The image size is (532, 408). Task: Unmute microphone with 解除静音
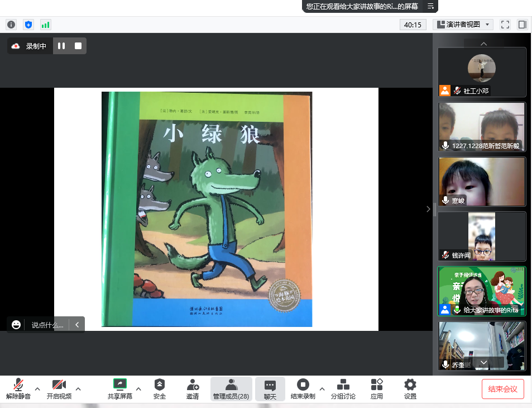click(x=18, y=388)
